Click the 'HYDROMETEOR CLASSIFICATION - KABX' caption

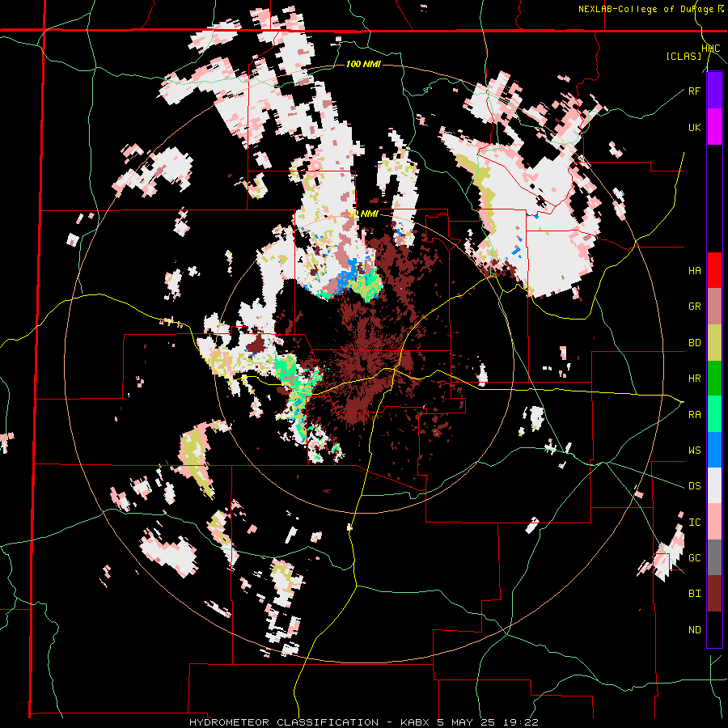311,722
